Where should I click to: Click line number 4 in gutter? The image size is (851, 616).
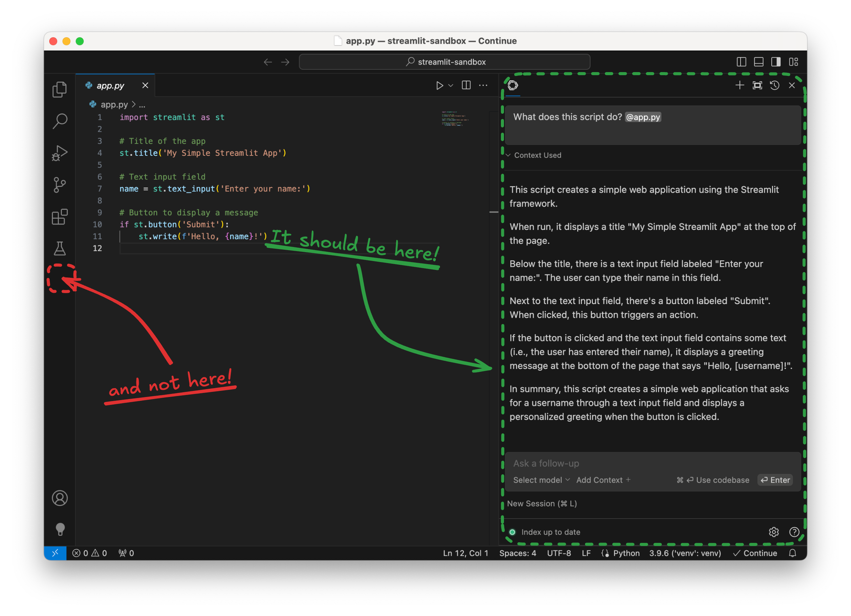click(100, 153)
